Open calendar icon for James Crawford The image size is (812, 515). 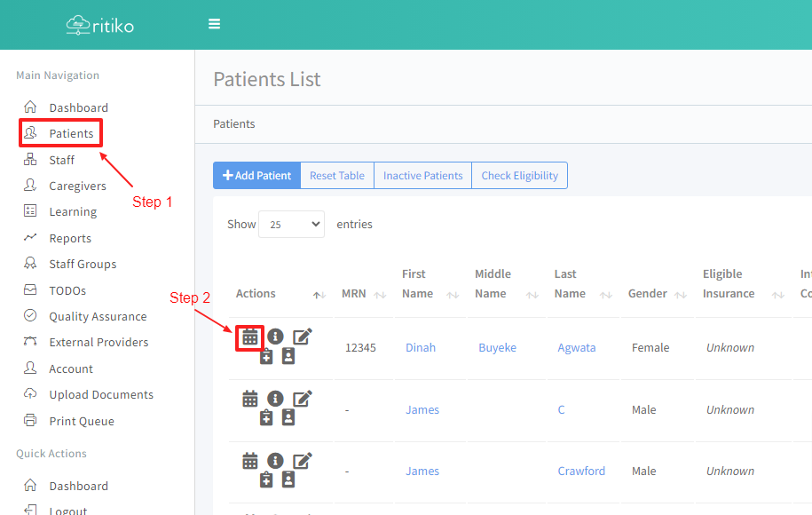(250, 461)
